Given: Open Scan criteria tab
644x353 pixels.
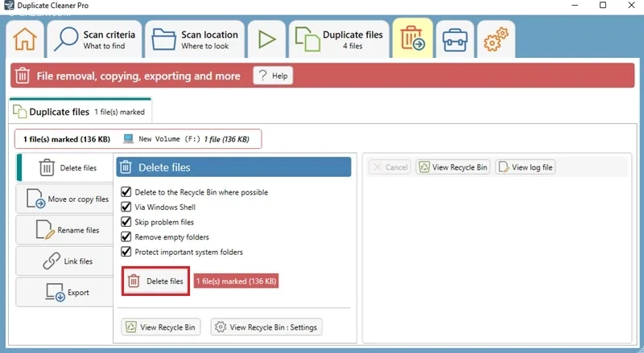Looking at the screenshot, I should point(94,39).
